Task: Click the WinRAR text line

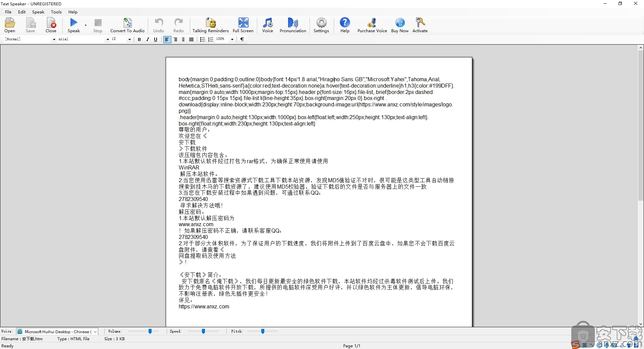Action: coord(189,167)
